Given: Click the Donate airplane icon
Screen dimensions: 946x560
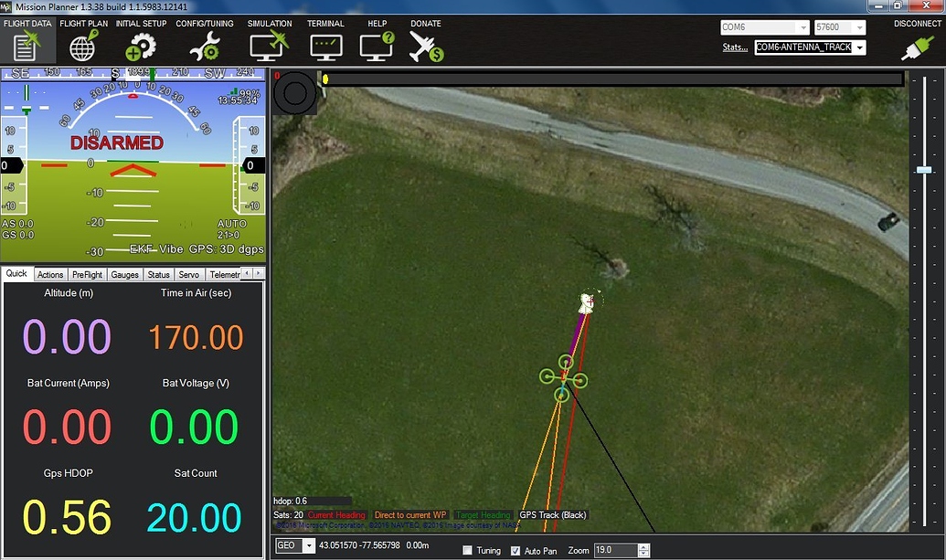Looking at the screenshot, I should [426, 44].
